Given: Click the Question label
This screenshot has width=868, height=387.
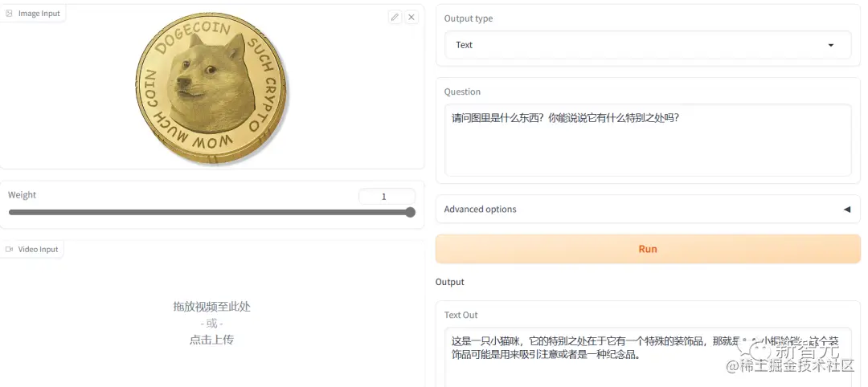Looking at the screenshot, I should pos(462,92).
